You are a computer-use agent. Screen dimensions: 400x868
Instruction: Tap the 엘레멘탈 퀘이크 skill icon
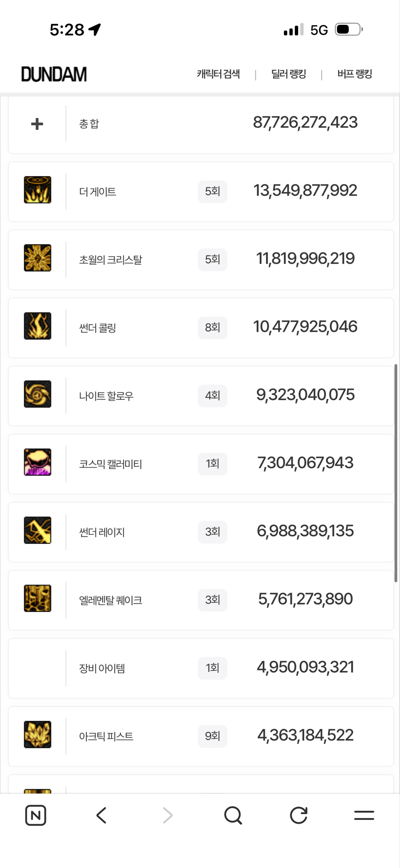click(x=37, y=598)
